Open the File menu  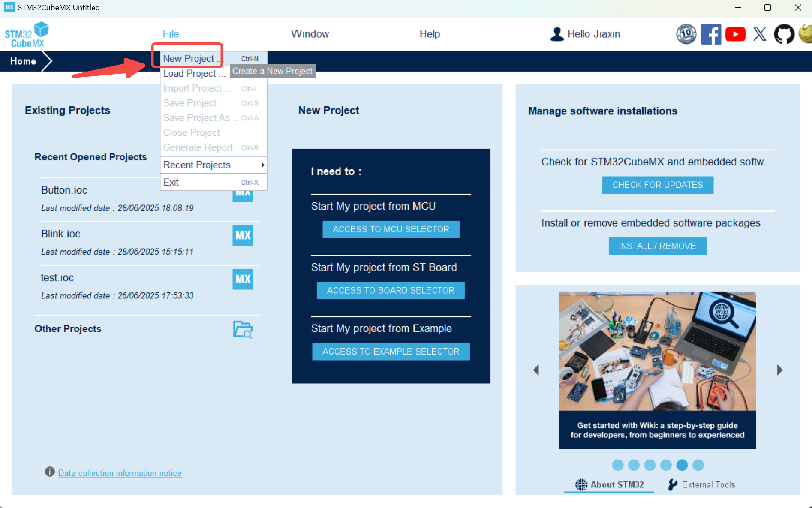[171, 34]
